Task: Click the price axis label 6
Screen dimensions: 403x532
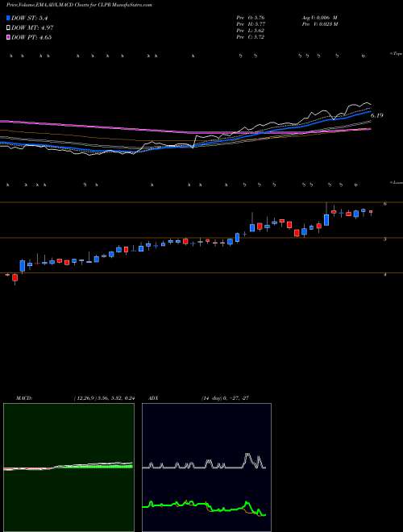Action: pyautogui.click(x=384, y=204)
